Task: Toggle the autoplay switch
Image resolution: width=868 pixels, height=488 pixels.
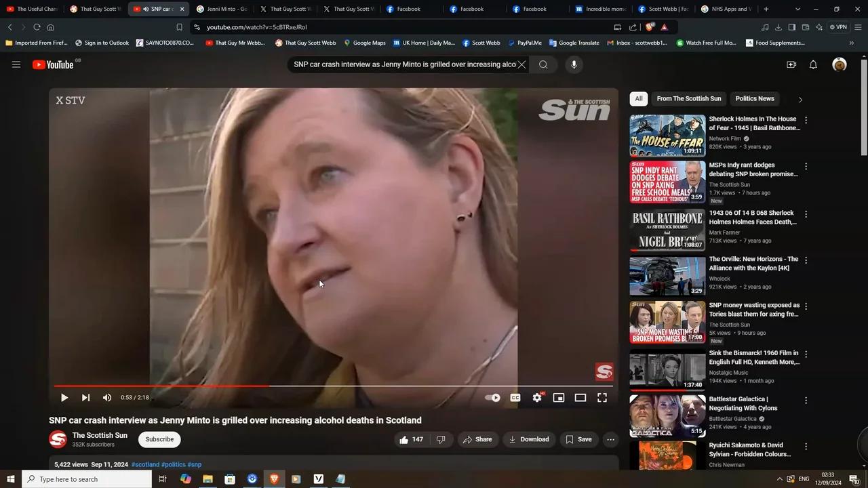Action: [493, 398]
